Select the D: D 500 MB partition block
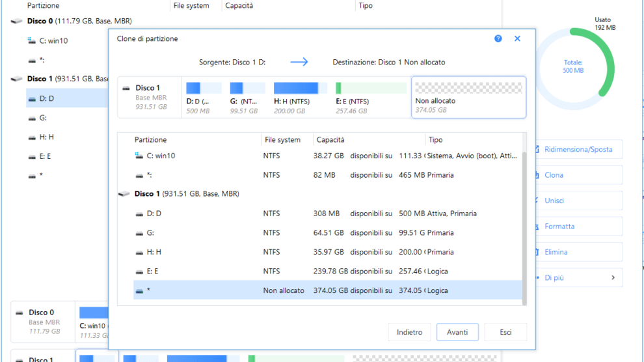 click(x=204, y=98)
